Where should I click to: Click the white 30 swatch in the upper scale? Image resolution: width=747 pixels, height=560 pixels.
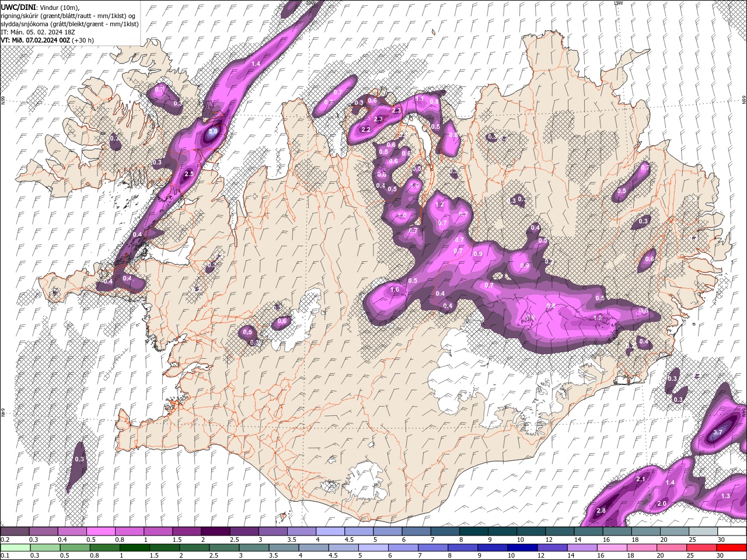point(732,531)
